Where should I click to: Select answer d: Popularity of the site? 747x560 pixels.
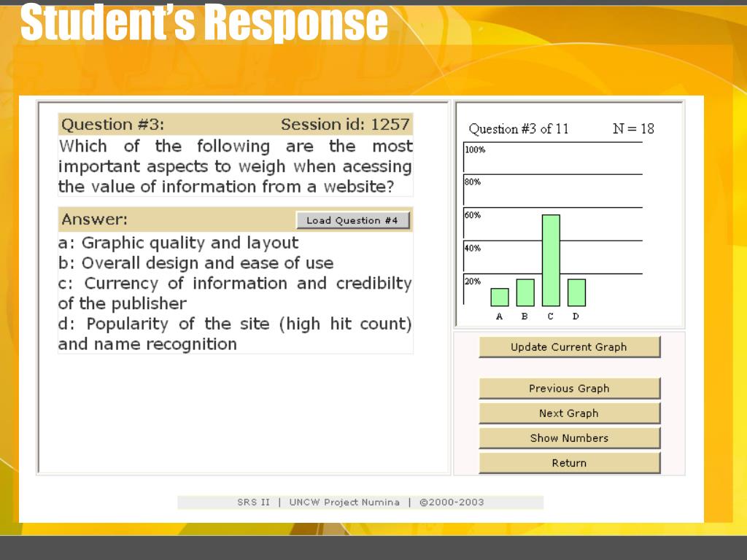pyautogui.click(x=235, y=333)
